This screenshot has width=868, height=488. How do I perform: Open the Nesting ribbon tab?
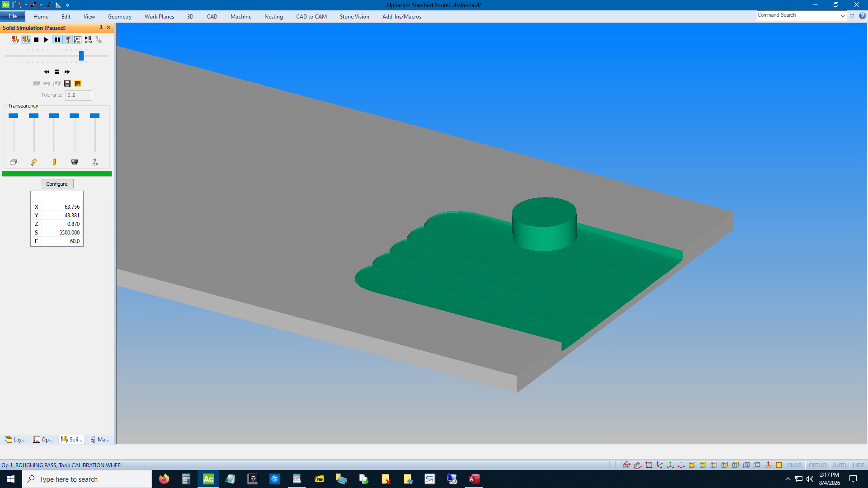[274, 17]
